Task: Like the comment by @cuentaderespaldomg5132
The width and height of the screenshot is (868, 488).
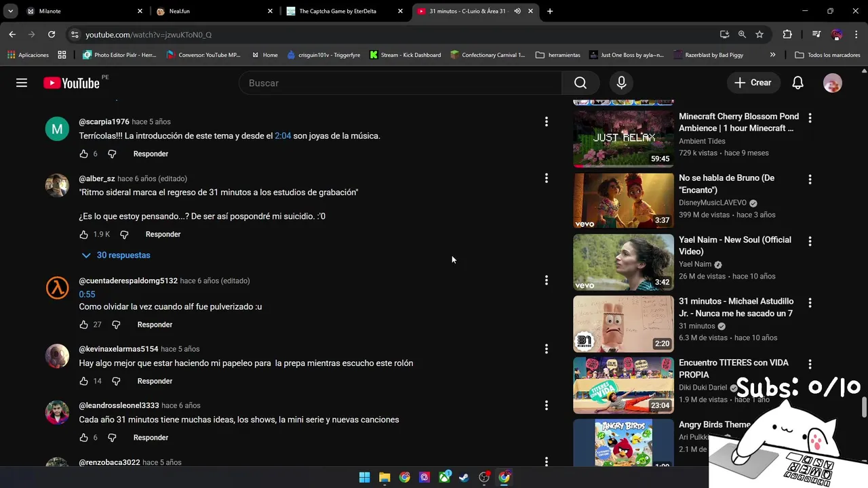Action: [84, 325]
